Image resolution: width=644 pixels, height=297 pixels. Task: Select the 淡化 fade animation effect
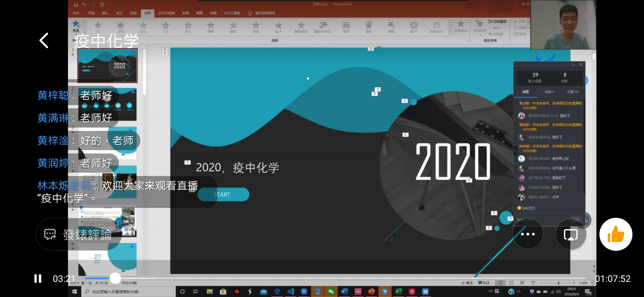point(143,27)
